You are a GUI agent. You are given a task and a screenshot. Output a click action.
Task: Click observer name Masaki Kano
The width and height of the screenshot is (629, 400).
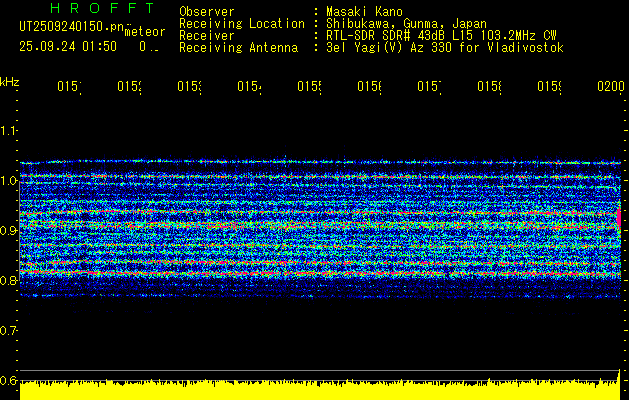(364, 12)
